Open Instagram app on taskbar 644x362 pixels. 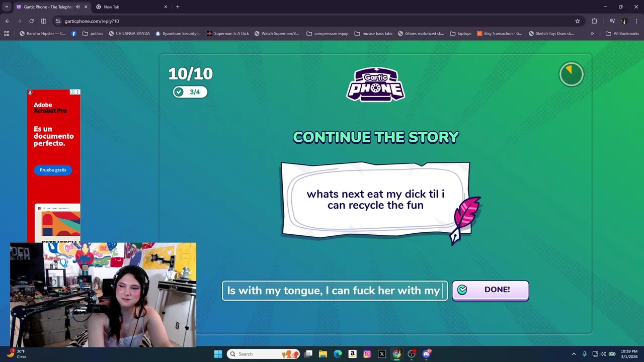[x=367, y=354]
